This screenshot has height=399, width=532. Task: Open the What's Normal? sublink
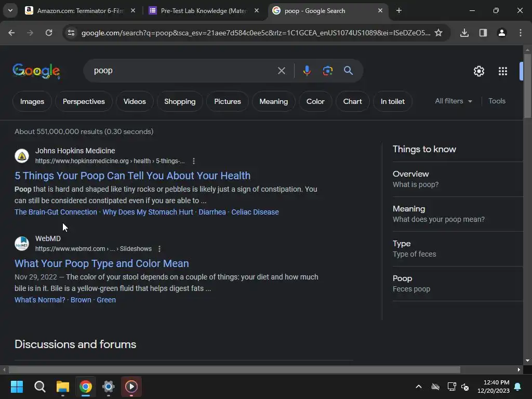point(40,300)
